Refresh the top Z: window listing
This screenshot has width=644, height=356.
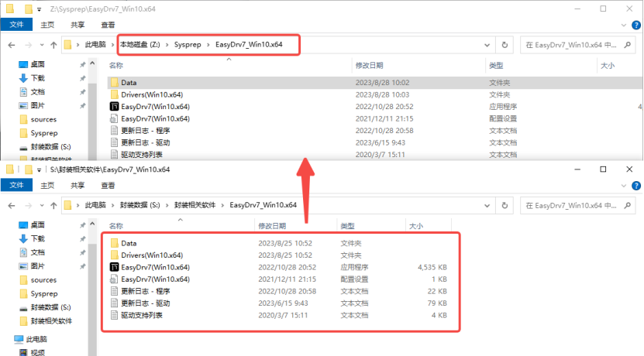505,45
